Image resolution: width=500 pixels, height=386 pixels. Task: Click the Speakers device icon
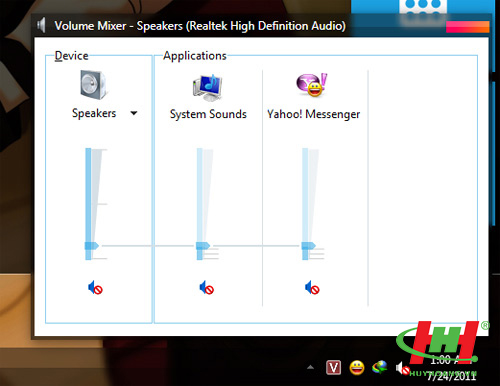pyautogui.click(x=94, y=85)
